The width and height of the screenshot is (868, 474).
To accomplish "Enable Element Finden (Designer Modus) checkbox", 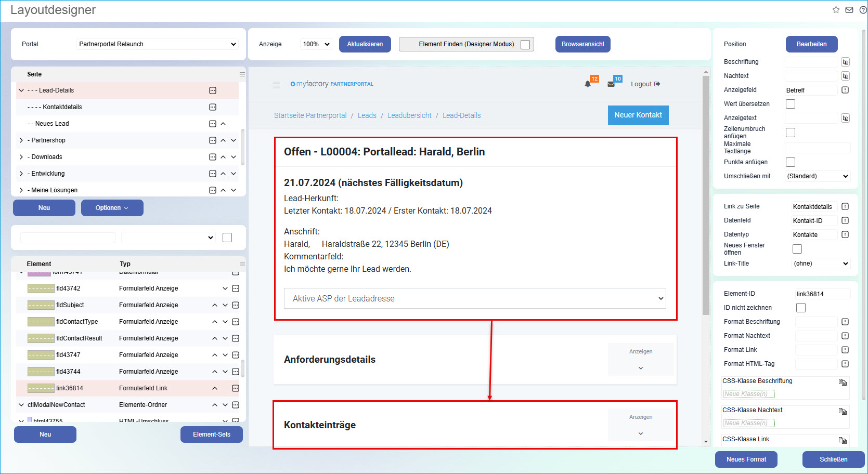I will pos(525,45).
